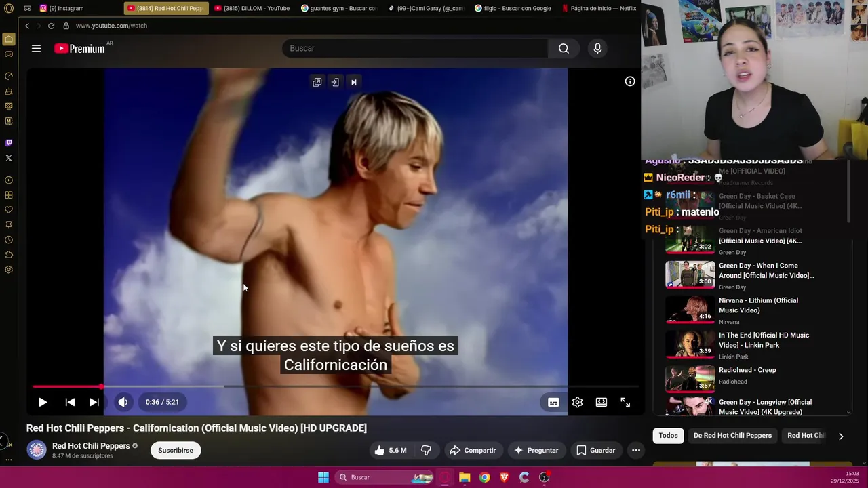Click the Red Hot Chili Peppers avatar

pyautogui.click(x=37, y=450)
